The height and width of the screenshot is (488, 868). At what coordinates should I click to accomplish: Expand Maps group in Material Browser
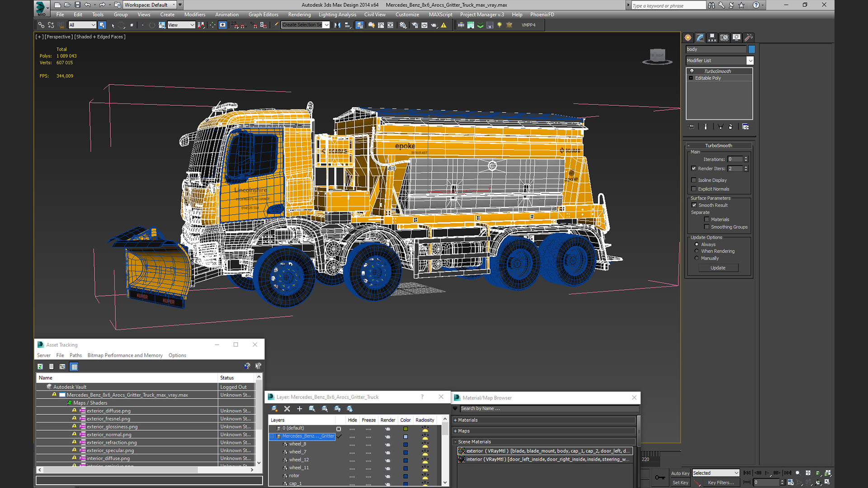click(455, 431)
